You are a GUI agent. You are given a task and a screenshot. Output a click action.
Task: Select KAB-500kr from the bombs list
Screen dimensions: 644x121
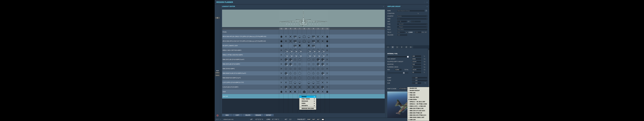pyautogui.click(x=418, y=99)
